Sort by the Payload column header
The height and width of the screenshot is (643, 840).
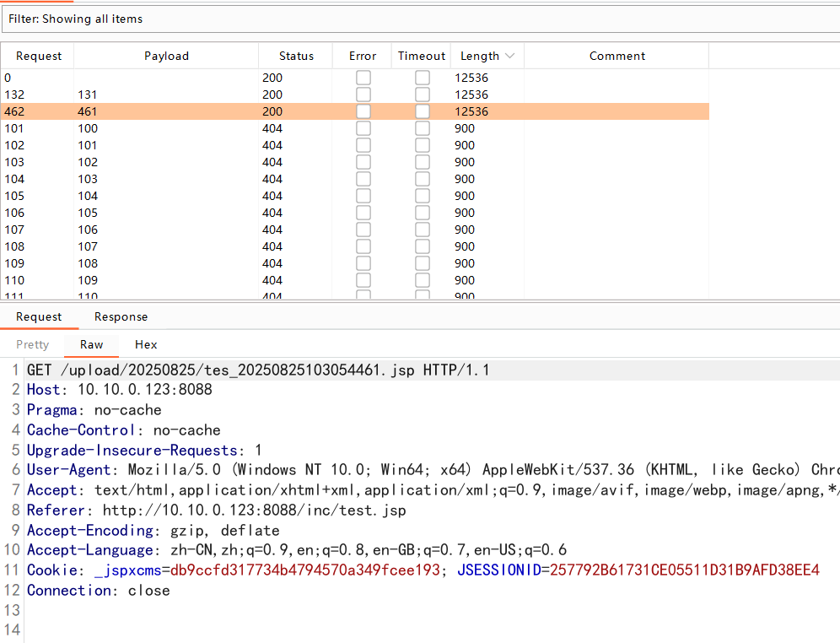[166, 56]
